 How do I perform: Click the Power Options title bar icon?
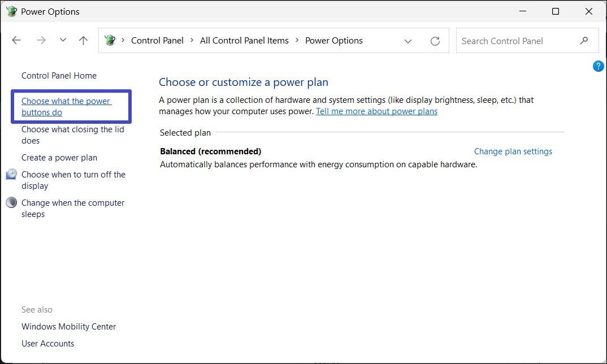pyautogui.click(x=12, y=11)
